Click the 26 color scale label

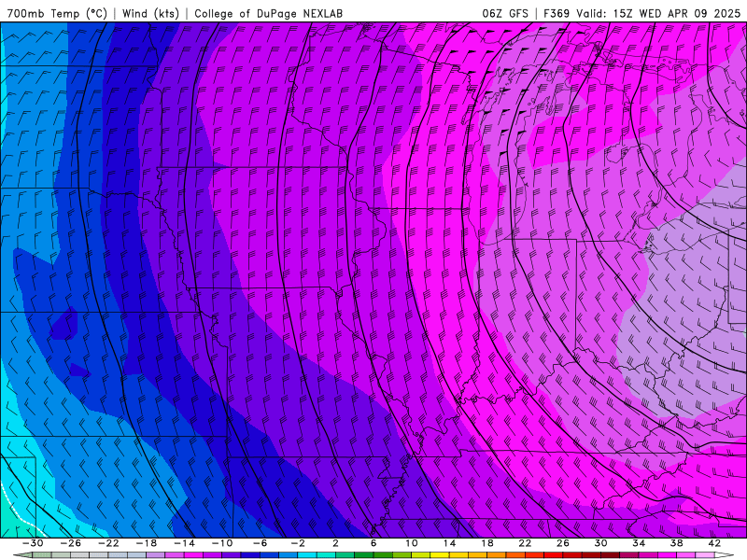tap(563, 543)
